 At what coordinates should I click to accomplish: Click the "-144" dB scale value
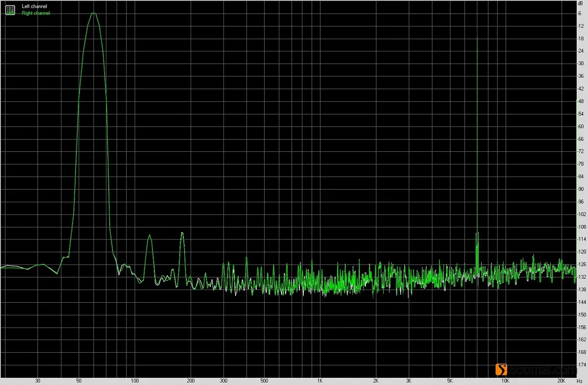pyautogui.click(x=582, y=302)
